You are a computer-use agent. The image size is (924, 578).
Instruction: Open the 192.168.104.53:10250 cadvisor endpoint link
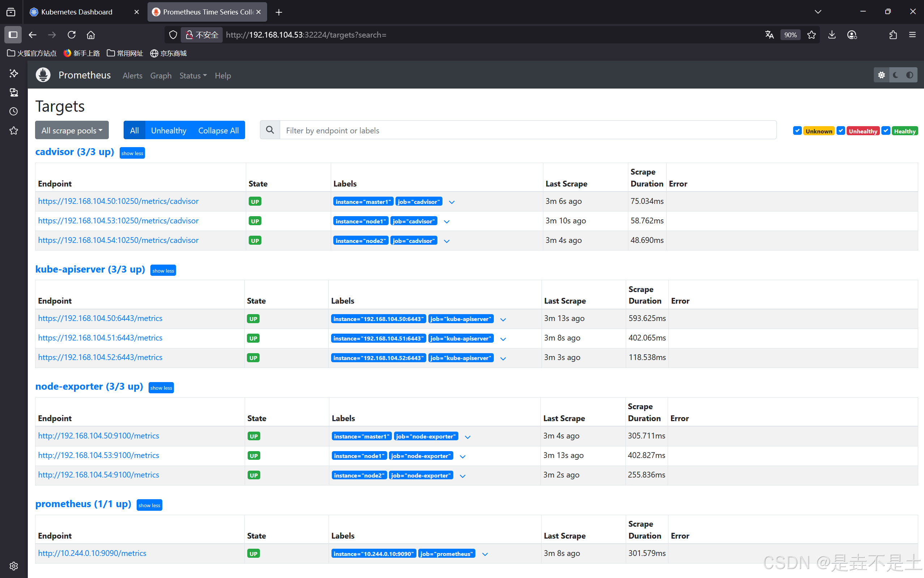[x=118, y=221]
